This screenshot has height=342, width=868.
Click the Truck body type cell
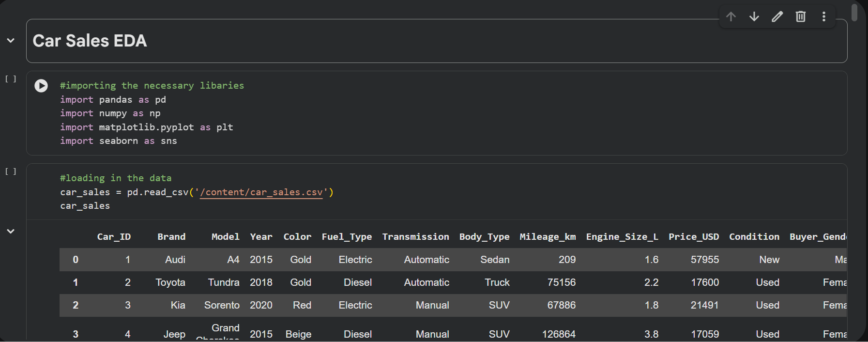pyautogui.click(x=497, y=282)
